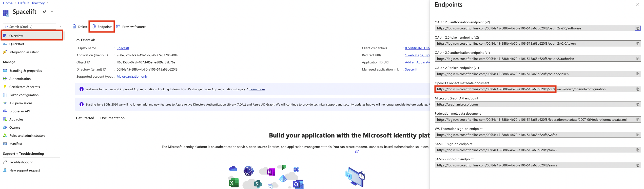The width and height of the screenshot is (644, 189).
Task: Click Learn more in the welcome banner
Action: pos(257,89)
